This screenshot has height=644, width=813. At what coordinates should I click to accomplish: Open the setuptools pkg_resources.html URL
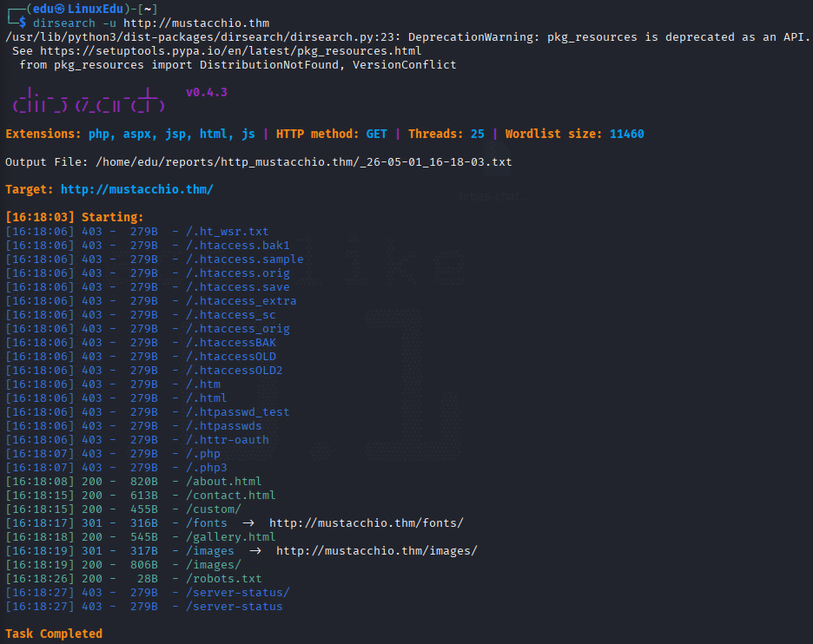[x=231, y=51]
